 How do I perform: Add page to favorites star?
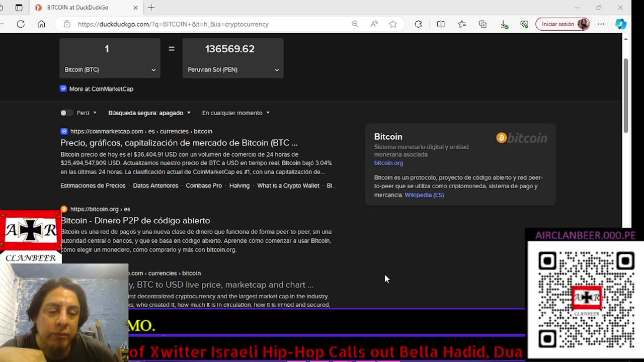(x=393, y=24)
